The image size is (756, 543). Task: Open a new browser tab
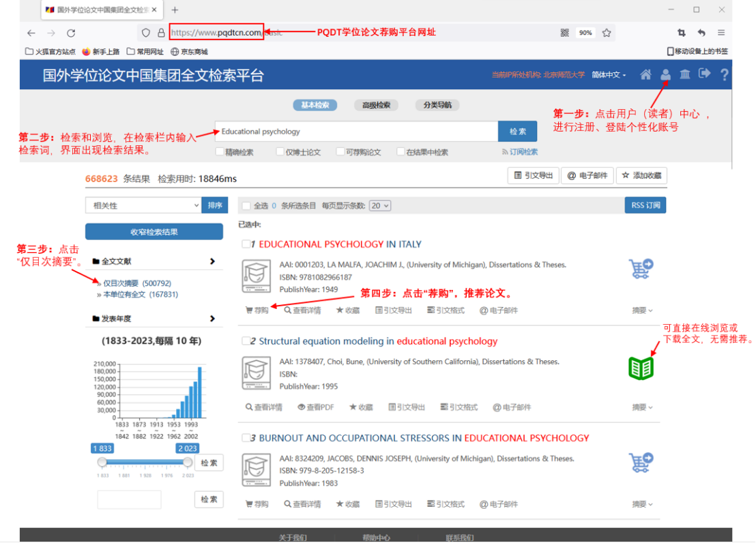pyautogui.click(x=175, y=10)
